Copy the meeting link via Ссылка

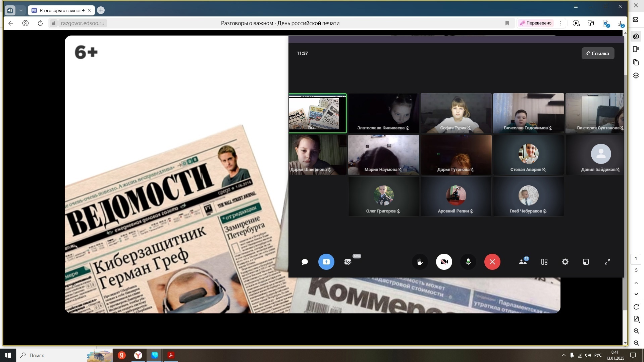point(598,53)
